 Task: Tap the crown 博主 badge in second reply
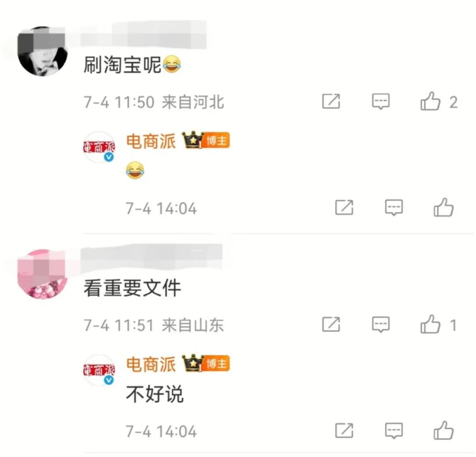pyautogui.click(x=205, y=363)
